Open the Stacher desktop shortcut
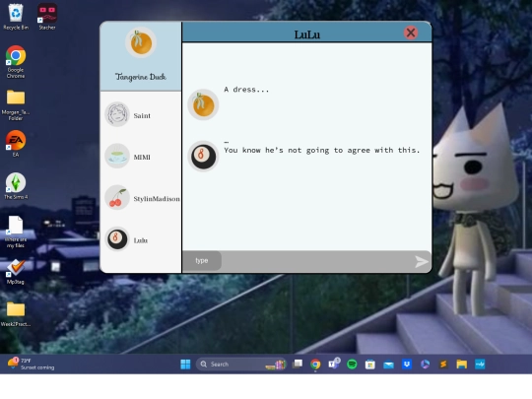 coord(47,17)
